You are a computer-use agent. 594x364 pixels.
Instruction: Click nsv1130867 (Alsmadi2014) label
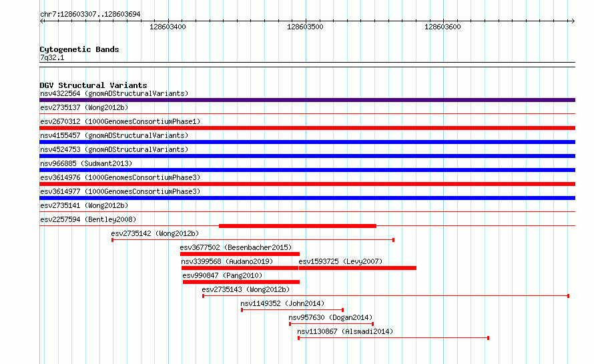345,331
